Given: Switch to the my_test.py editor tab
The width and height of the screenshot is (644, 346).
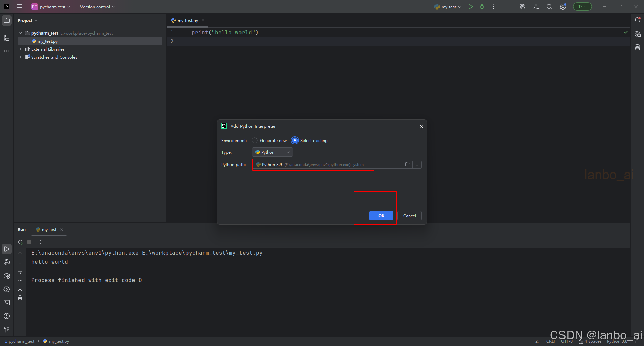Looking at the screenshot, I should [187, 20].
